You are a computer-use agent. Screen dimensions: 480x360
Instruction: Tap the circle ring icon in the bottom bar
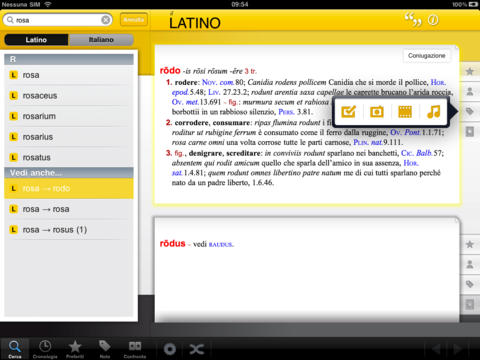tap(170, 349)
